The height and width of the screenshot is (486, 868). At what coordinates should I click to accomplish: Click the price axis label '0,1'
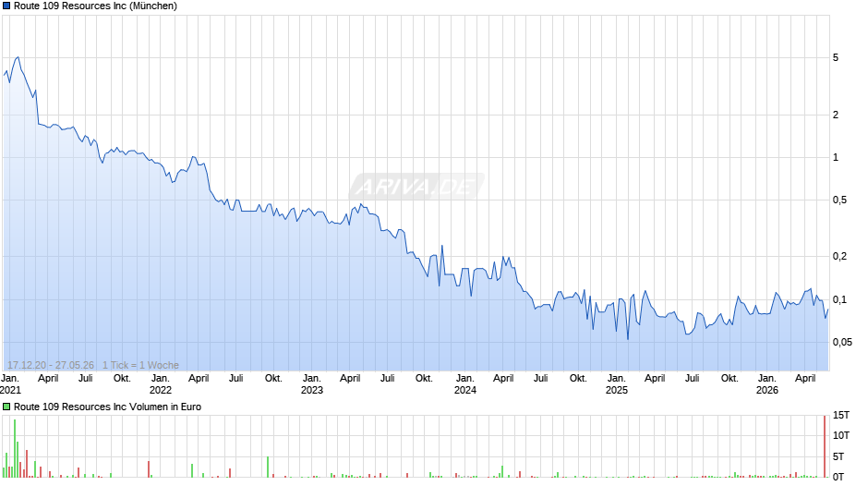839,299
